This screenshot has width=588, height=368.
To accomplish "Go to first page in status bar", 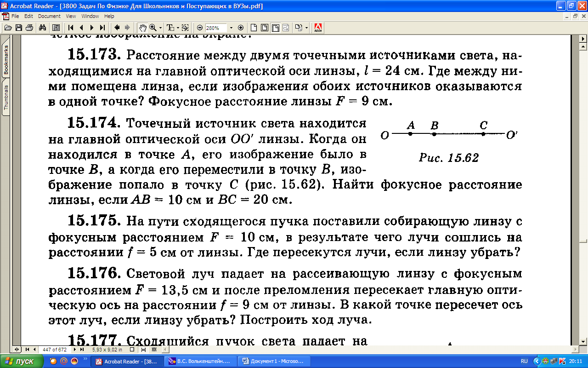I will click(27, 349).
